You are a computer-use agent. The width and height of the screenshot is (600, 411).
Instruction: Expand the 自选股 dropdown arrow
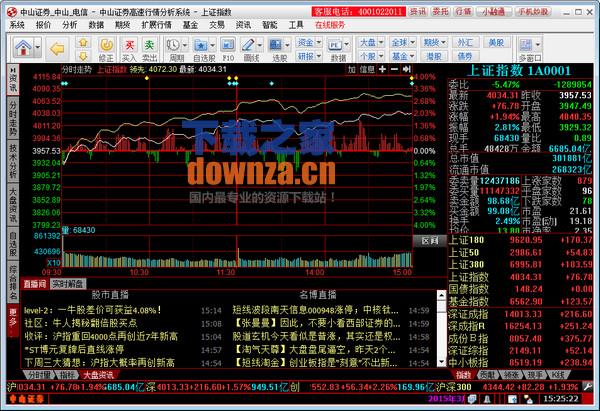pos(212,45)
